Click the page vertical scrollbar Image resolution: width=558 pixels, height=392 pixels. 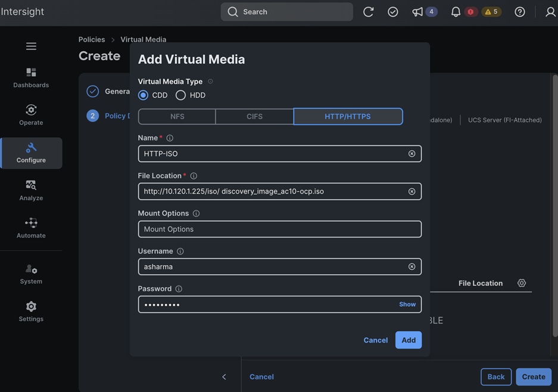coord(555,205)
